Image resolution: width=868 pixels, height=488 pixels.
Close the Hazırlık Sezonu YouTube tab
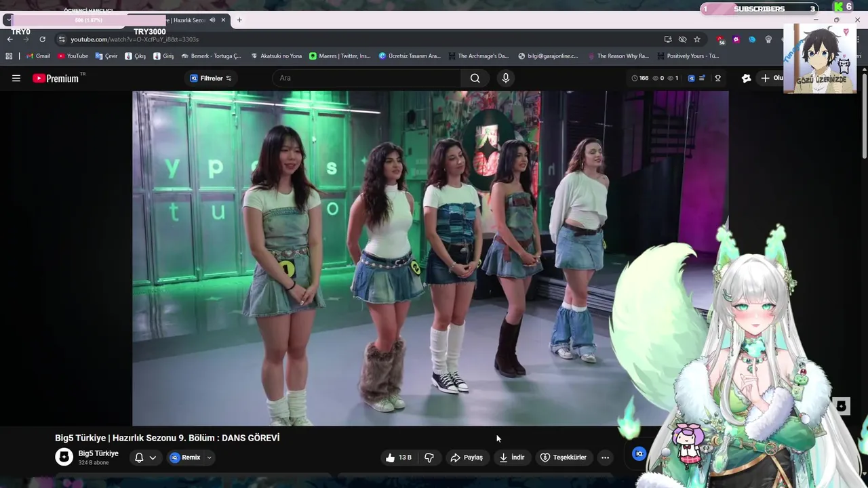[x=223, y=20]
